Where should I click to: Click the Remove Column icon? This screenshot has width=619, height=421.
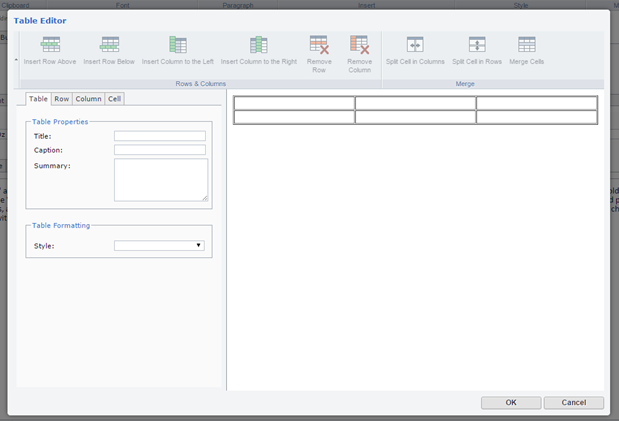359,45
